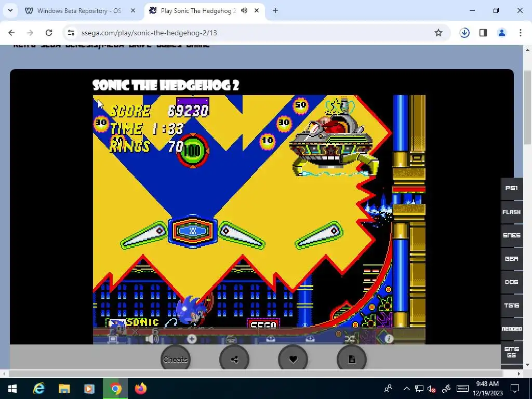Open the People icon in system tray
Viewport: 532px width, 399px height.
click(388, 389)
